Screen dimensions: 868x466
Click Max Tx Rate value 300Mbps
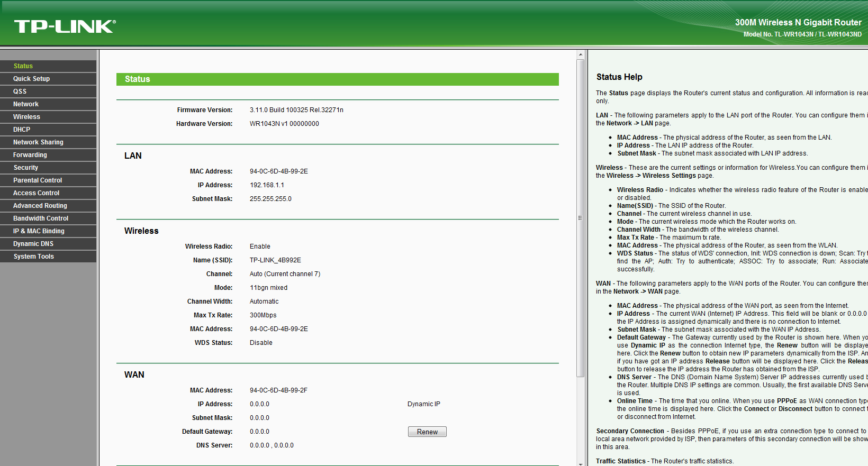click(263, 315)
